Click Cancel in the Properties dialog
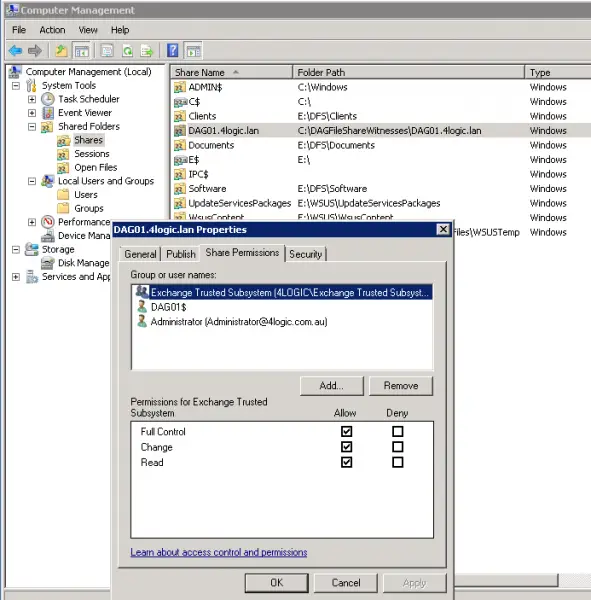The image size is (591, 600). tap(346, 583)
